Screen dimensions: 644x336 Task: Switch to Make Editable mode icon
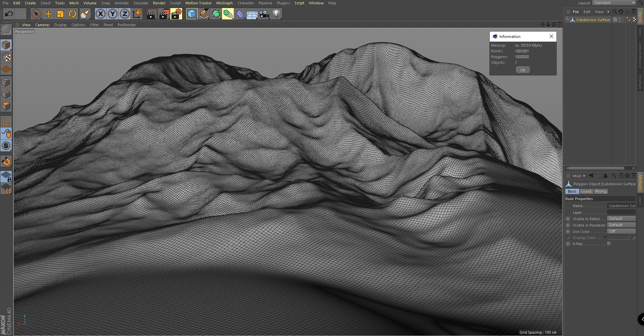click(x=6, y=30)
